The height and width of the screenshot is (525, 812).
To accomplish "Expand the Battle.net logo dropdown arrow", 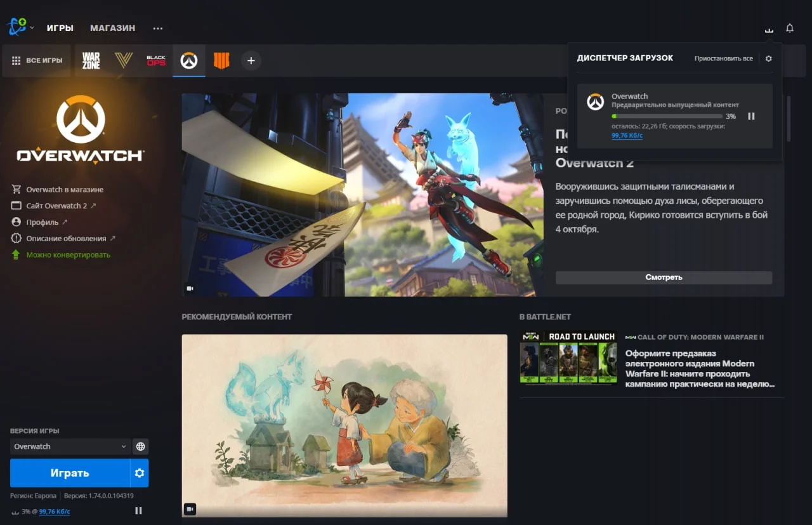I will coord(32,28).
